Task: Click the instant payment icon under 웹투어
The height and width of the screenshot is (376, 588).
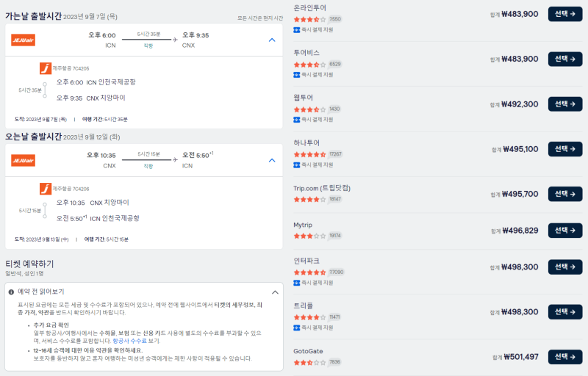Action: 297,120
